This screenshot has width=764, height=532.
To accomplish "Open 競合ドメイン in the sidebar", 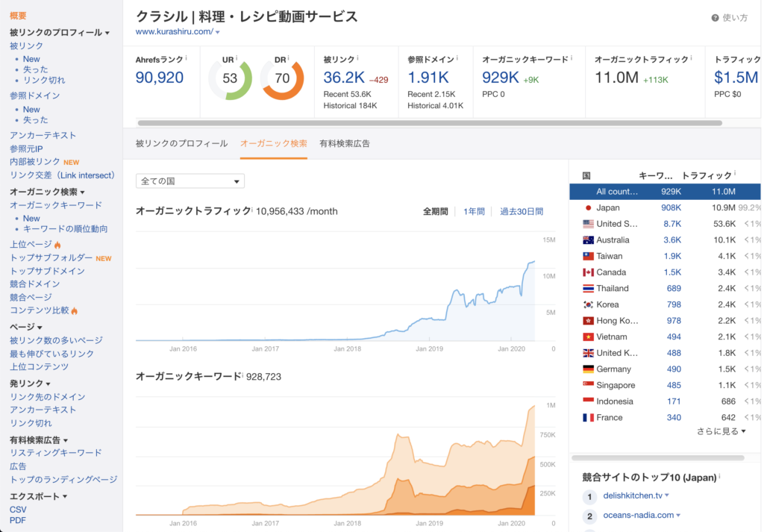I will (34, 284).
